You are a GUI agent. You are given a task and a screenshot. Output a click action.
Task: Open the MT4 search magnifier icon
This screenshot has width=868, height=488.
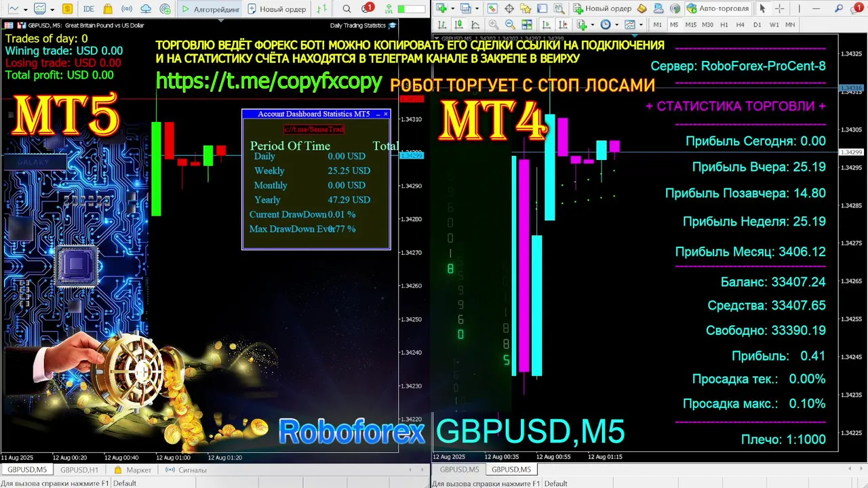838,9
